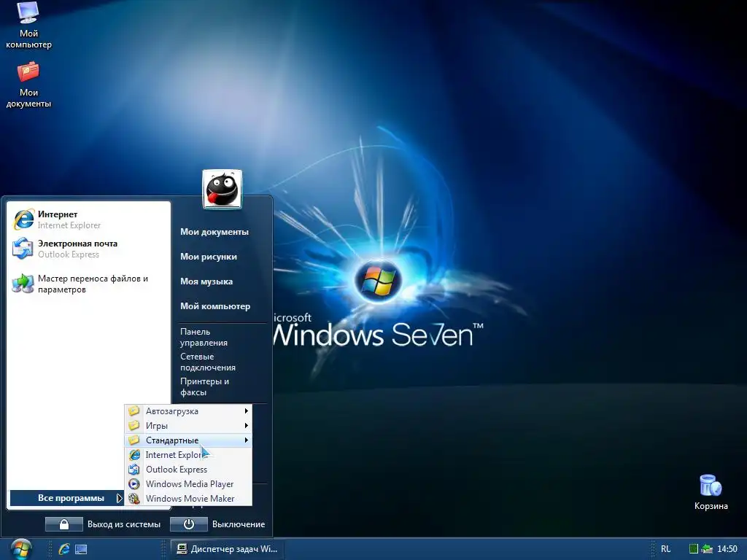
Task: Open Мой компьютер from start menu
Action: pos(215,306)
